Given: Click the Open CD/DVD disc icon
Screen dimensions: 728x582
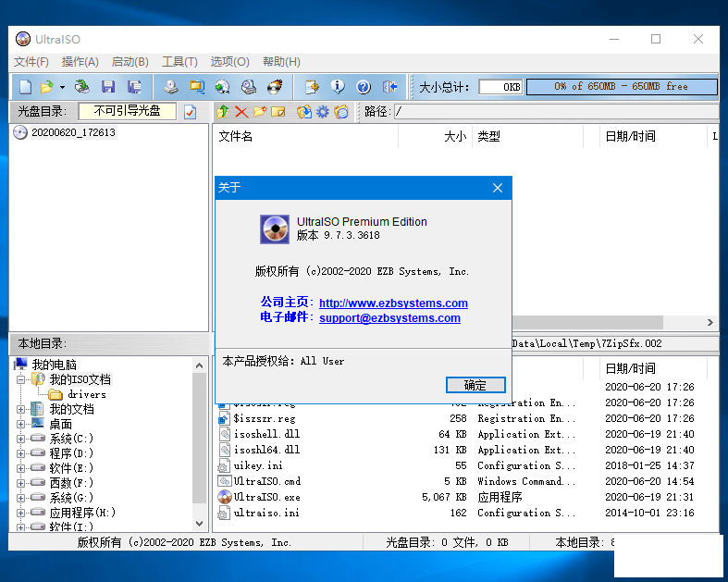Looking at the screenshot, I should pos(82,86).
